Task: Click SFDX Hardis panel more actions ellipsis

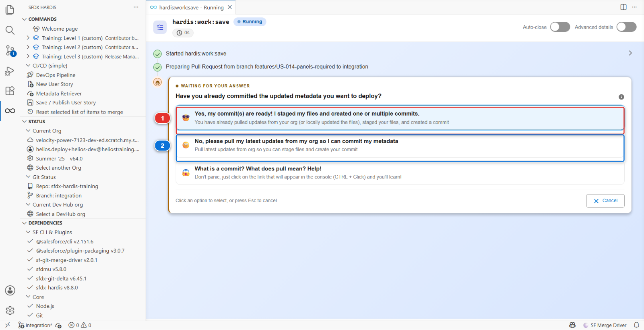Action: point(136,7)
